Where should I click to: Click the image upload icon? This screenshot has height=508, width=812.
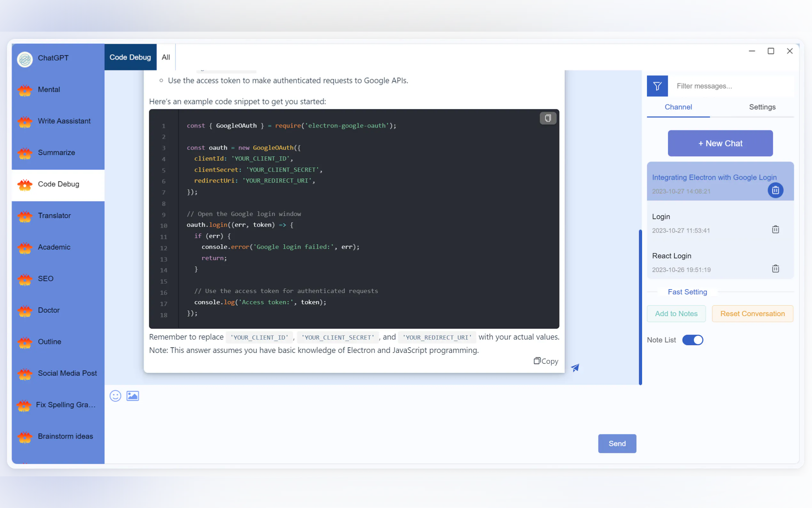133,396
